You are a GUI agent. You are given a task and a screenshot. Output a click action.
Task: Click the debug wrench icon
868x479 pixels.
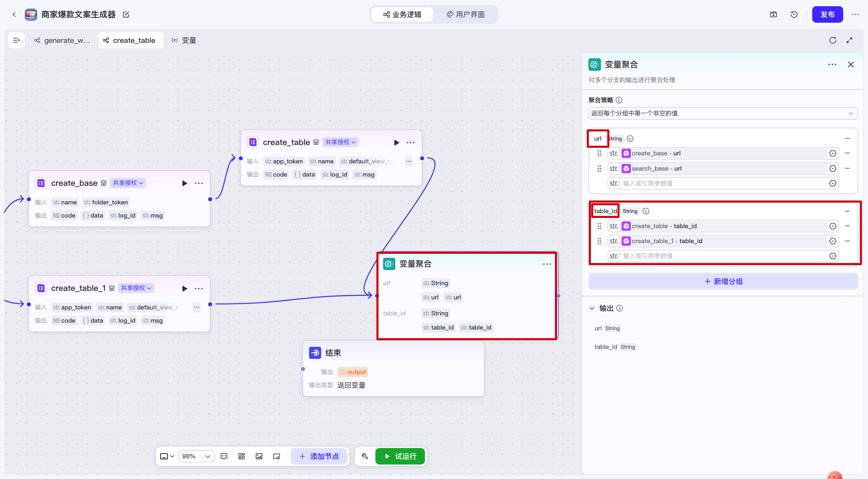tap(365, 456)
